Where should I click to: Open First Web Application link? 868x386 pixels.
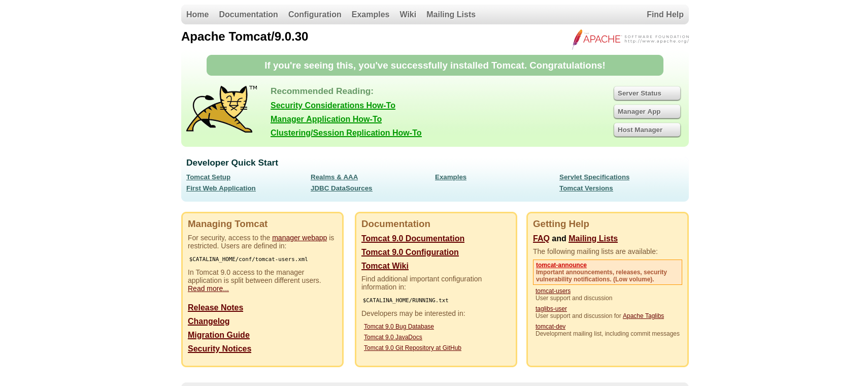[221, 188]
